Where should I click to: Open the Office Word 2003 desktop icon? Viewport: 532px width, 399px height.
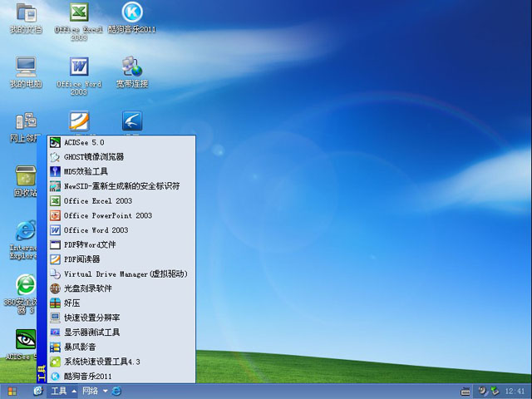tap(79, 67)
